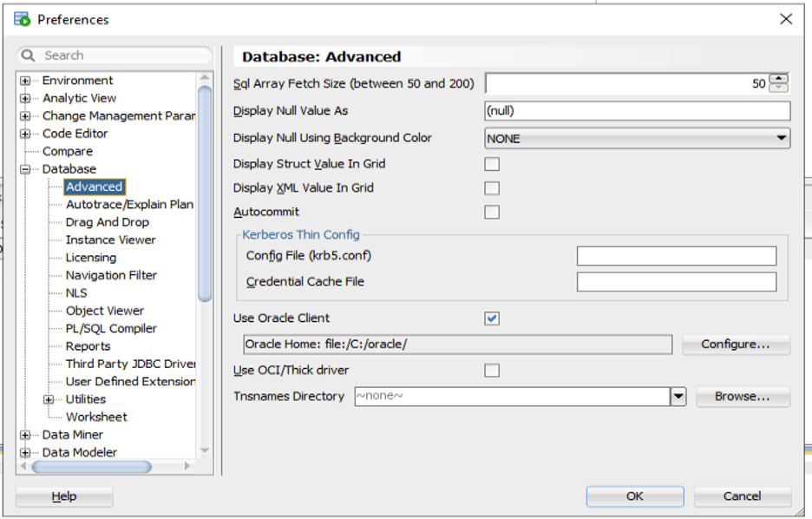Enable Use OCI/Thick driver
Screen dimensions: 812x519
click(492, 371)
